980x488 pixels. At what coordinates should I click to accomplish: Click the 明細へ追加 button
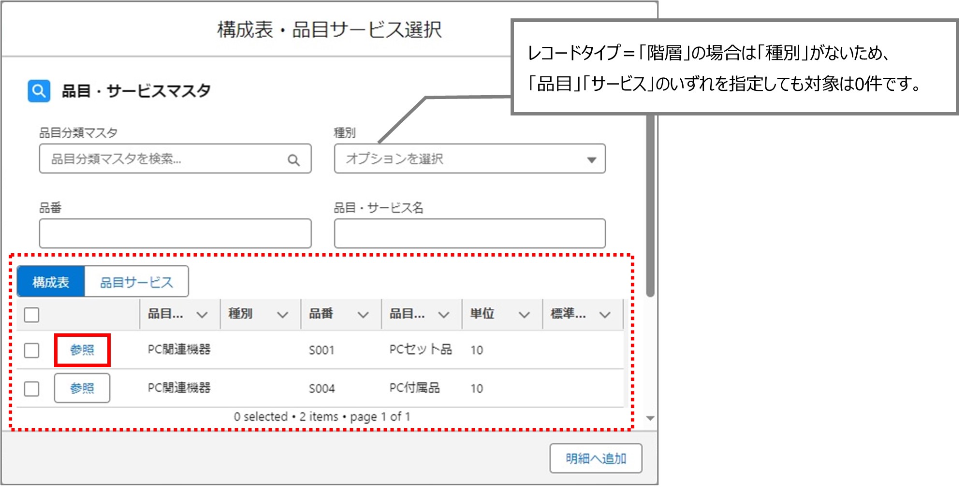(x=596, y=458)
